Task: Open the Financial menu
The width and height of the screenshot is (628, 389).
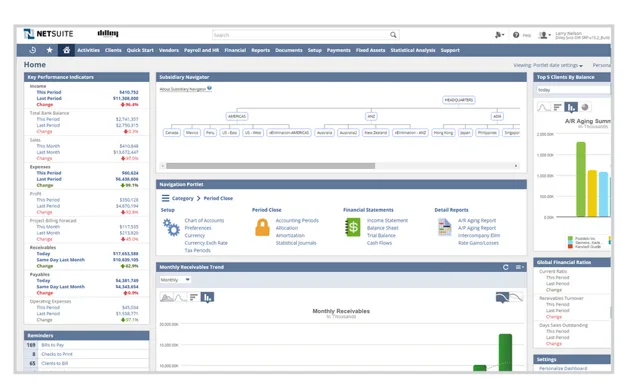Action: 235,50
